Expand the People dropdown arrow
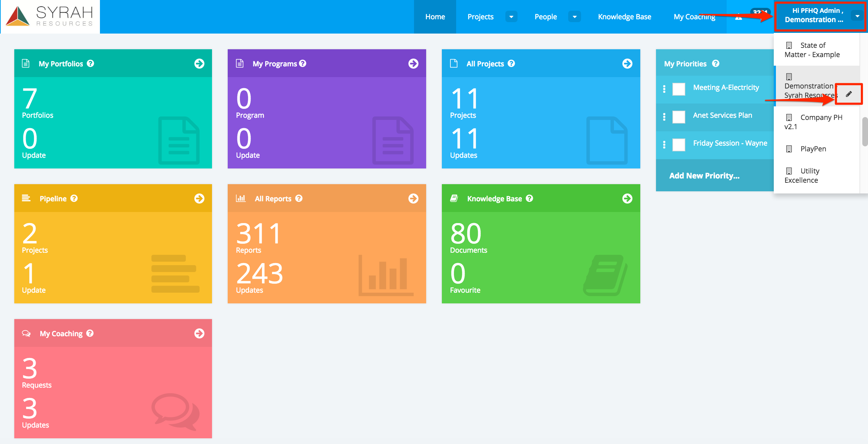This screenshot has width=868, height=444. [574, 17]
